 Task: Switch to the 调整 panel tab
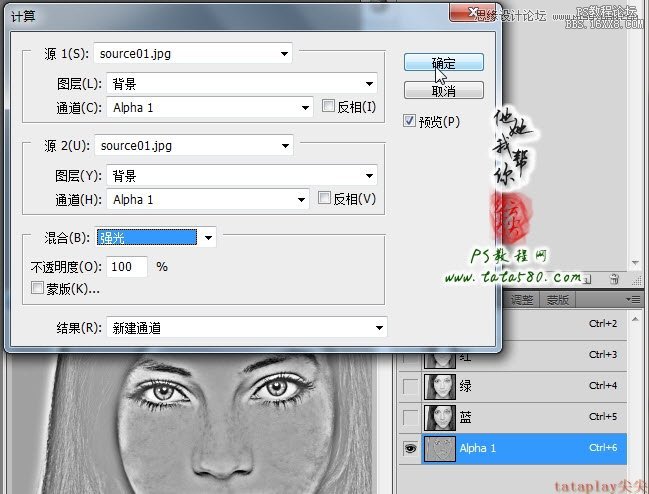coord(522,300)
